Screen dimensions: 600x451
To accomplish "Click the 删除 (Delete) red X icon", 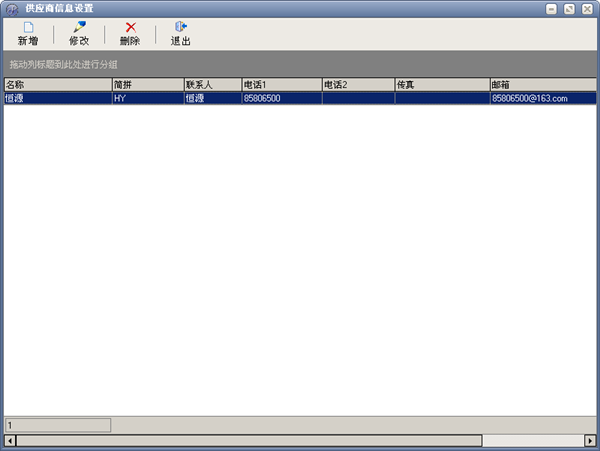I will point(130,28).
